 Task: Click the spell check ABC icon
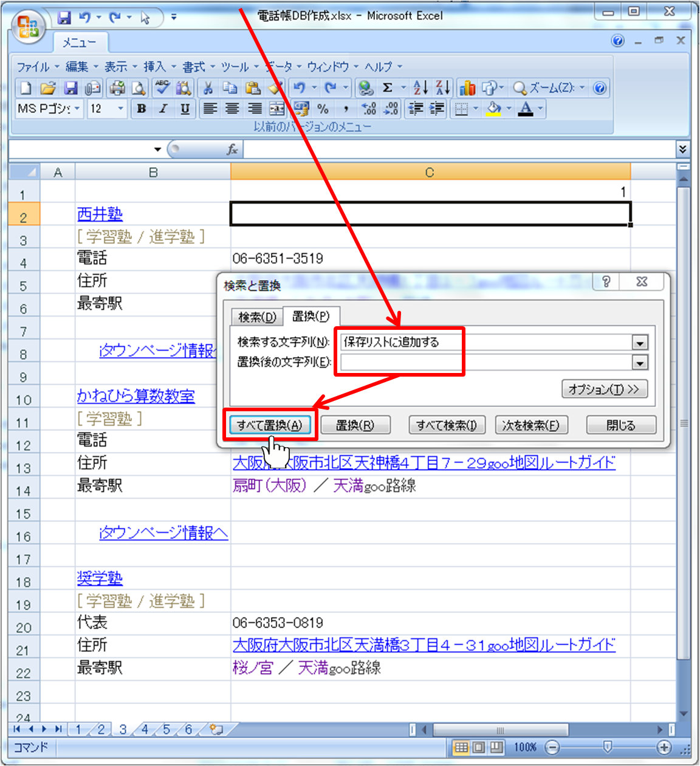point(162,88)
